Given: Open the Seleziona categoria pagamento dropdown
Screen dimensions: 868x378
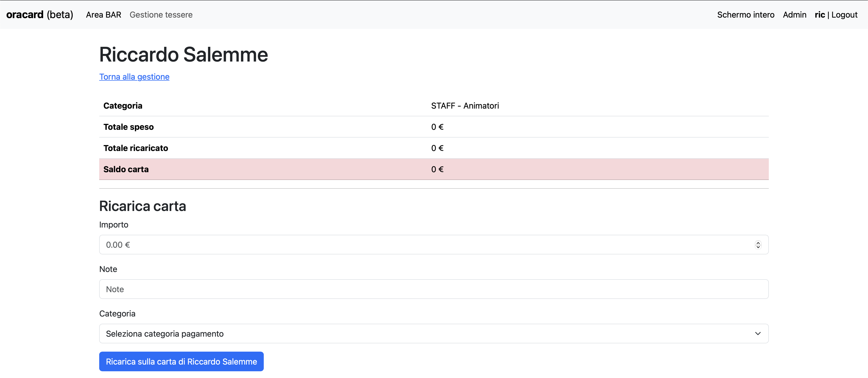Looking at the screenshot, I should pyautogui.click(x=434, y=334).
